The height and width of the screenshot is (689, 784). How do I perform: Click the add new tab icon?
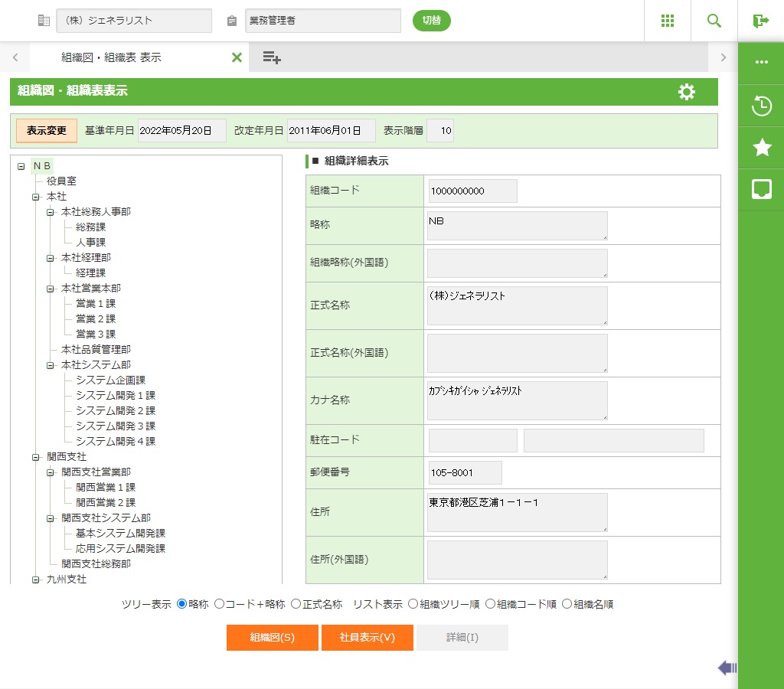coord(272,57)
